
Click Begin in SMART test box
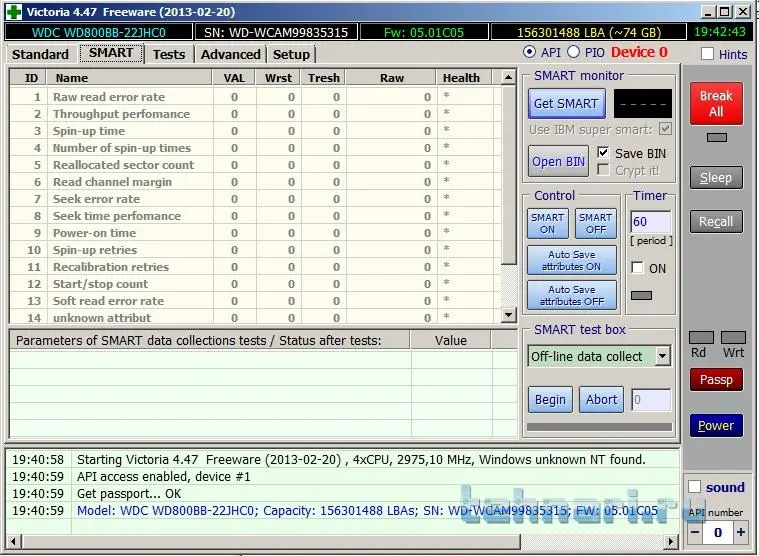[x=550, y=400]
